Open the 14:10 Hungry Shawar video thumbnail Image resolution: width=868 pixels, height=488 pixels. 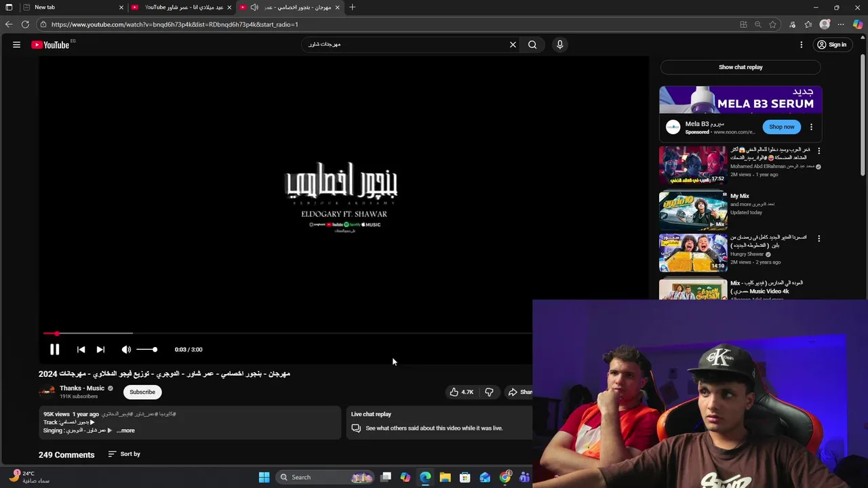[x=693, y=253]
